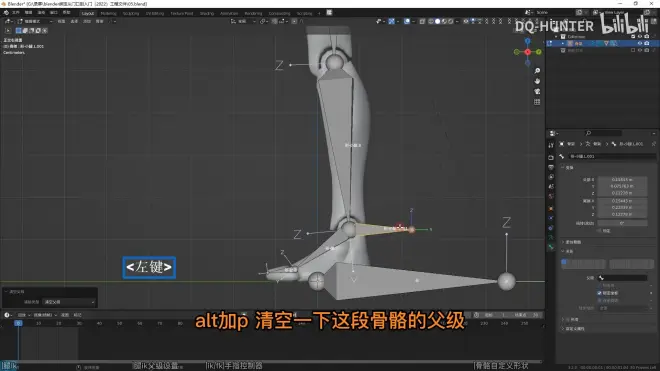660x371 pixels.
Task: Toggle armature visibility eye in outliner
Action: (x=640, y=43)
